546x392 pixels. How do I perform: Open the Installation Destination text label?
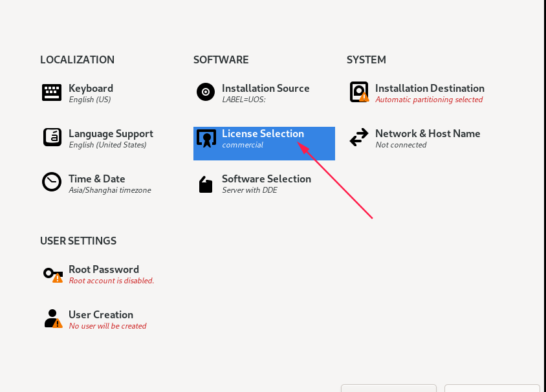click(x=430, y=89)
